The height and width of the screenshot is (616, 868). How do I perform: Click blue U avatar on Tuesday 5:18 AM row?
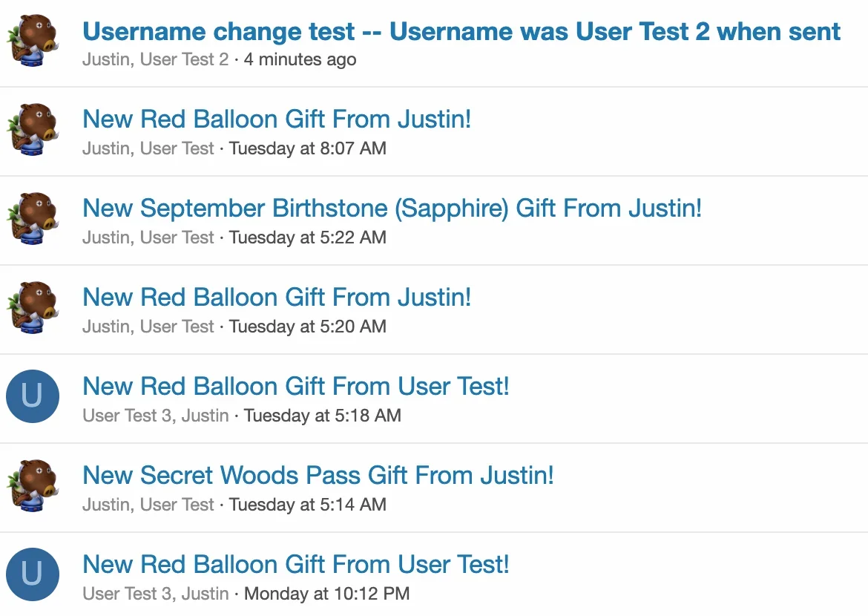point(33,396)
